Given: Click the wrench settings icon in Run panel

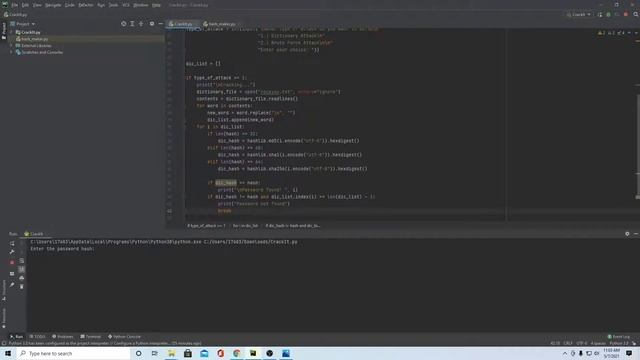Looking at the screenshot, I should point(12,252).
